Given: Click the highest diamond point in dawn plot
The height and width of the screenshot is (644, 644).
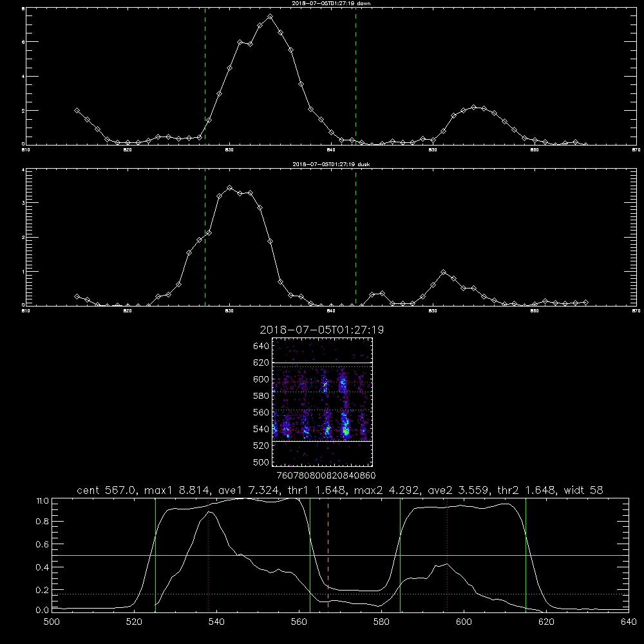Looking at the screenshot, I should coord(270,17).
